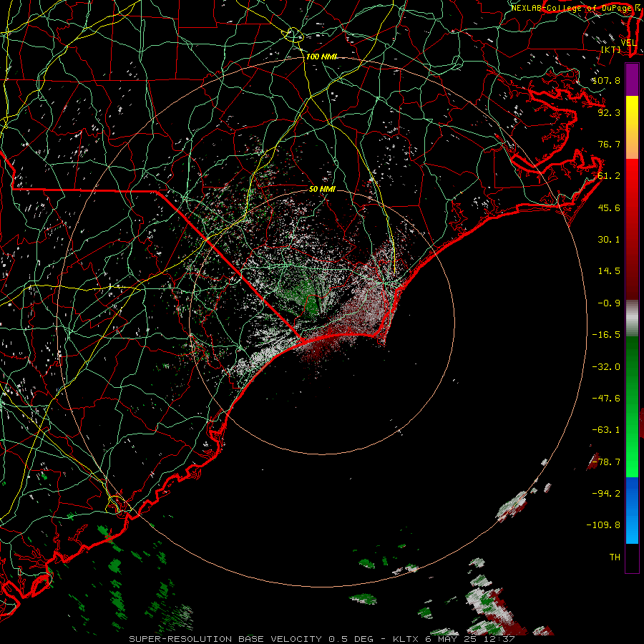Screen dimensions: 644x644
Task: Select the -16.5 velocity scale value
Action: [x=606, y=335]
